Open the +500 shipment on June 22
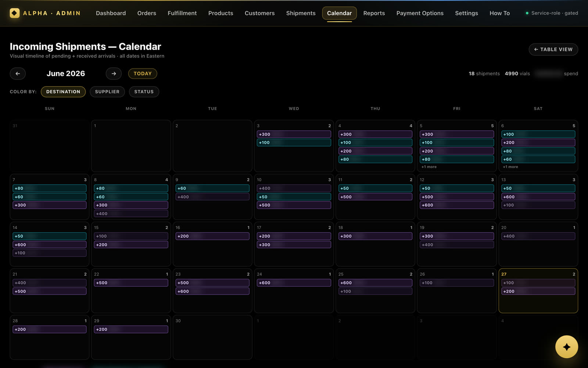The height and width of the screenshot is (368, 588). [x=131, y=283]
